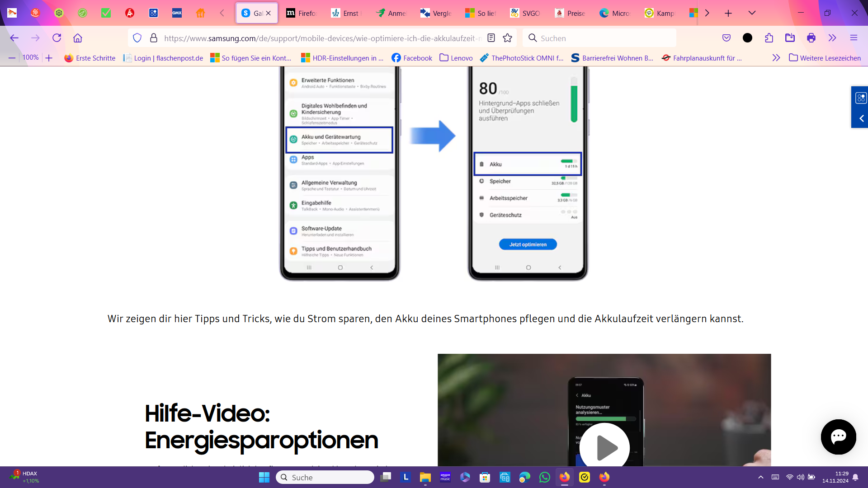
Task: Click the Firefox reload page icon
Action: click(57, 38)
